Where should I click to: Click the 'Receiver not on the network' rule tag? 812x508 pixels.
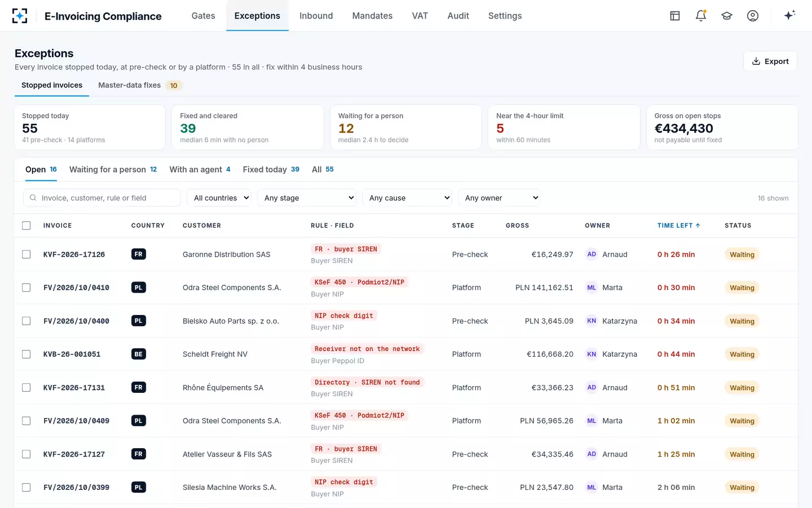367,349
